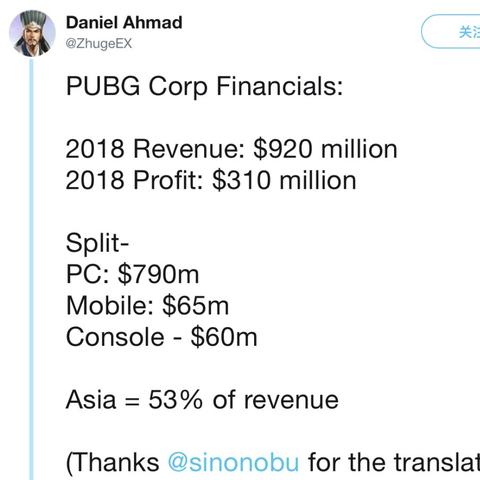
Task: Select the Console - $60m line
Action: [162, 337]
